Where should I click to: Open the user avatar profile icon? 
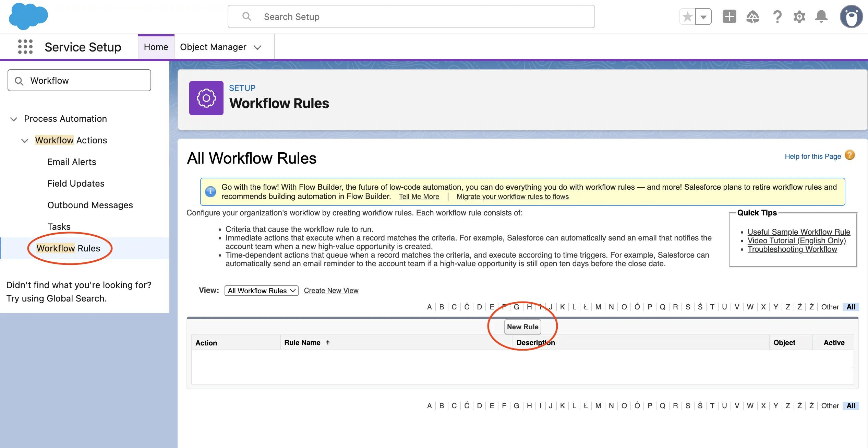(x=852, y=16)
